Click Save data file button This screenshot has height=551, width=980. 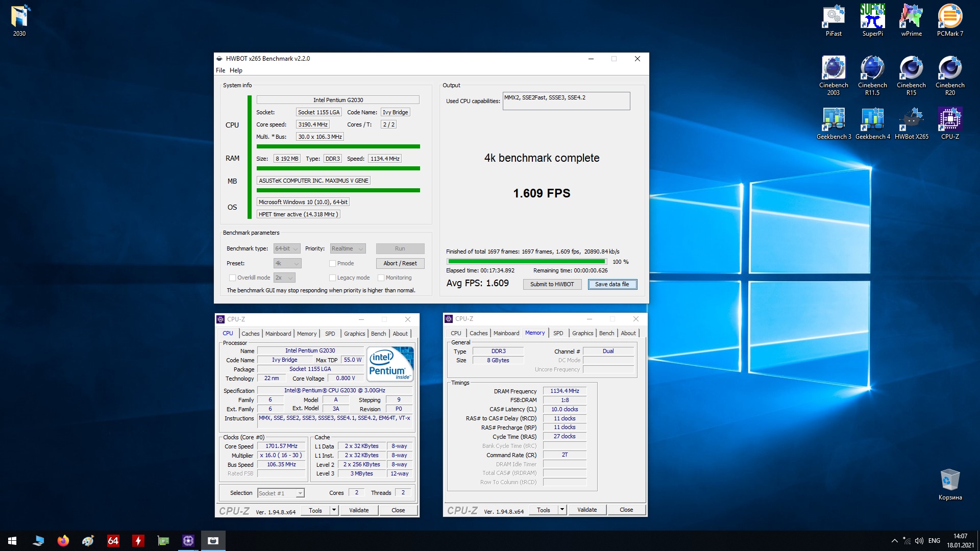click(612, 284)
